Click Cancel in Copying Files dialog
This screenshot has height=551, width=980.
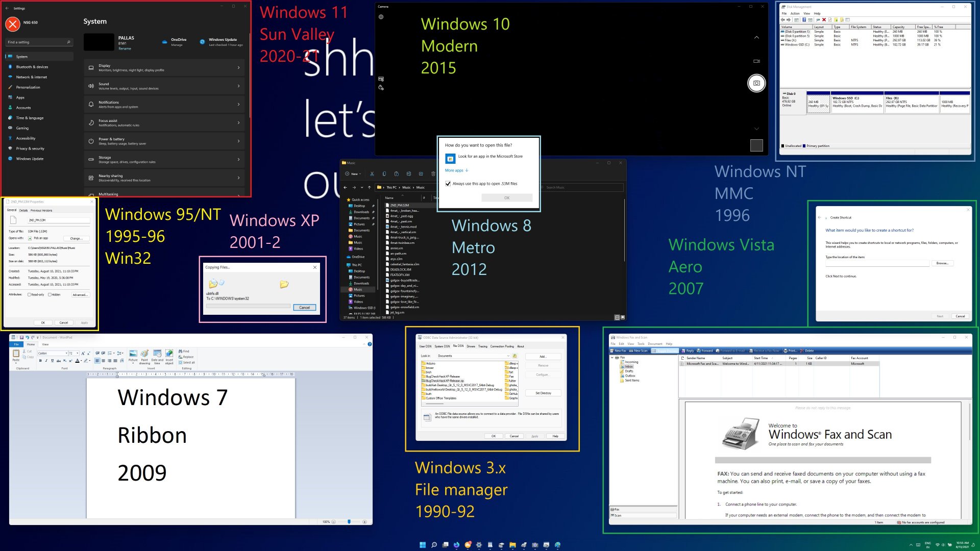point(305,308)
